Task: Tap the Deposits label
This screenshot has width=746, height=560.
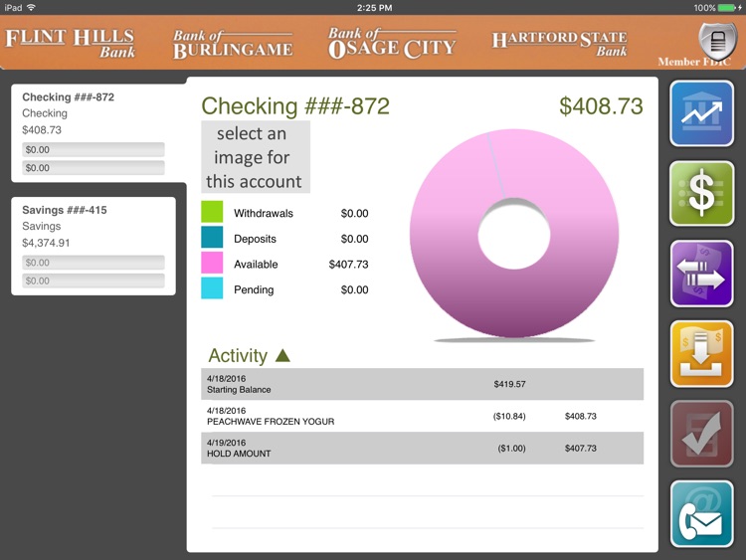Action: click(x=255, y=239)
